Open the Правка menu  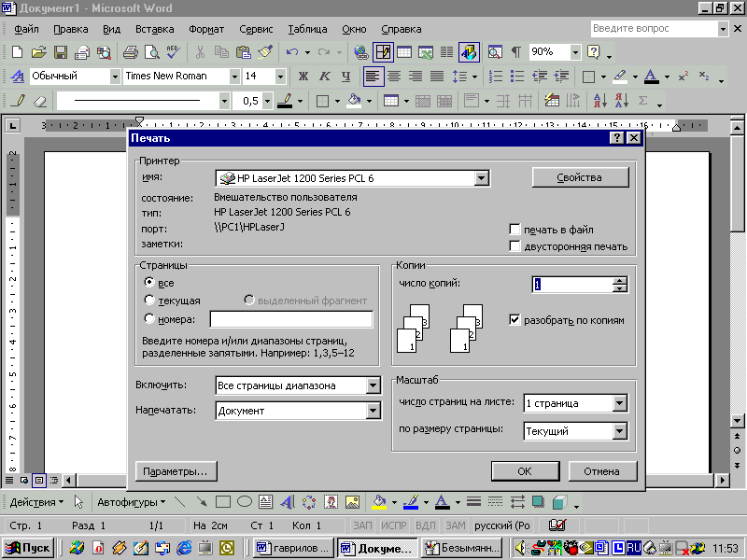click(71, 29)
